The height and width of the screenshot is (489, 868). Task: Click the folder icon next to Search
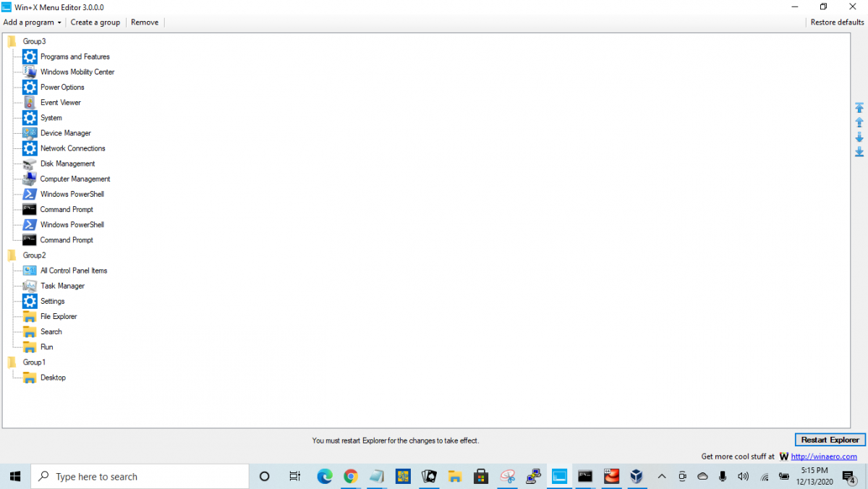pos(30,331)
